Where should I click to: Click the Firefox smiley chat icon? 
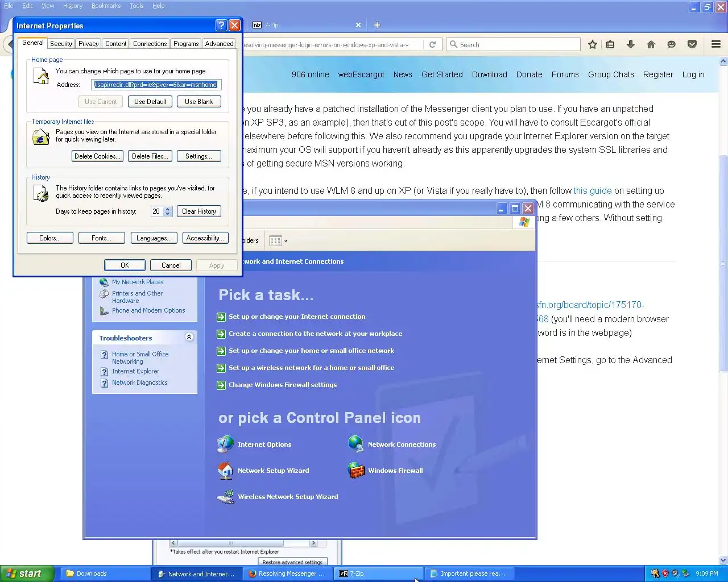click(671, 44)
